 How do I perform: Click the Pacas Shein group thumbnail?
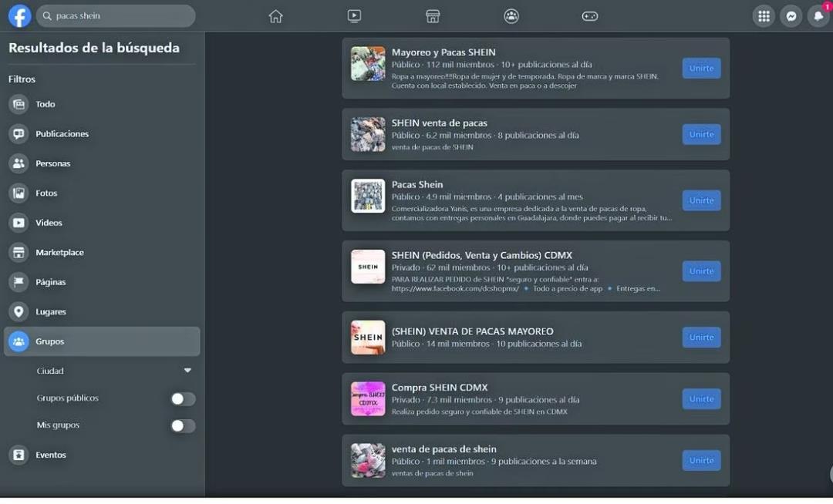coord(368,196)
